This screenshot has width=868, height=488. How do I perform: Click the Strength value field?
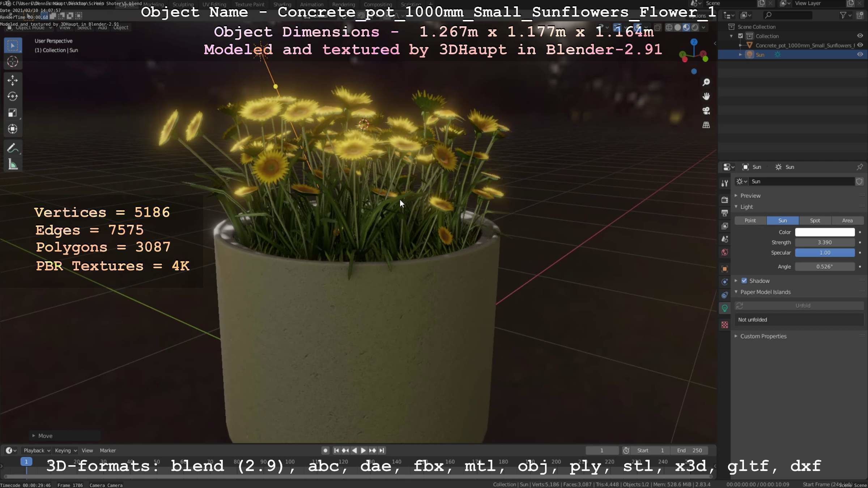tap(825, 243)
